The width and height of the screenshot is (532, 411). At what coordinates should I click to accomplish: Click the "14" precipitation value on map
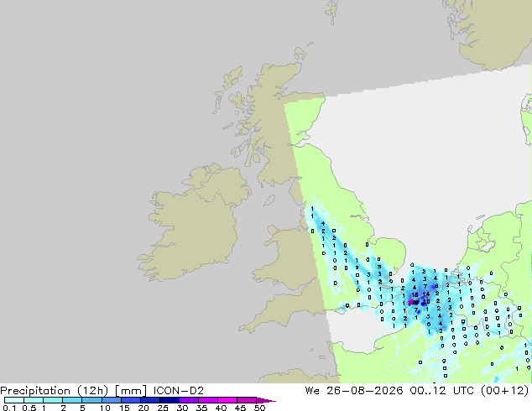(426, 294)
